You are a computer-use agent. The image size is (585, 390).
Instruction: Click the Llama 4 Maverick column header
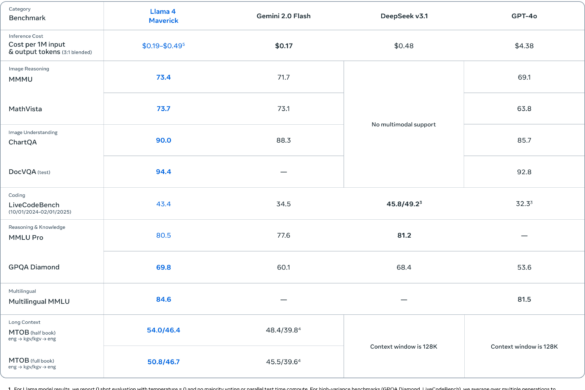tap(163, 16)
